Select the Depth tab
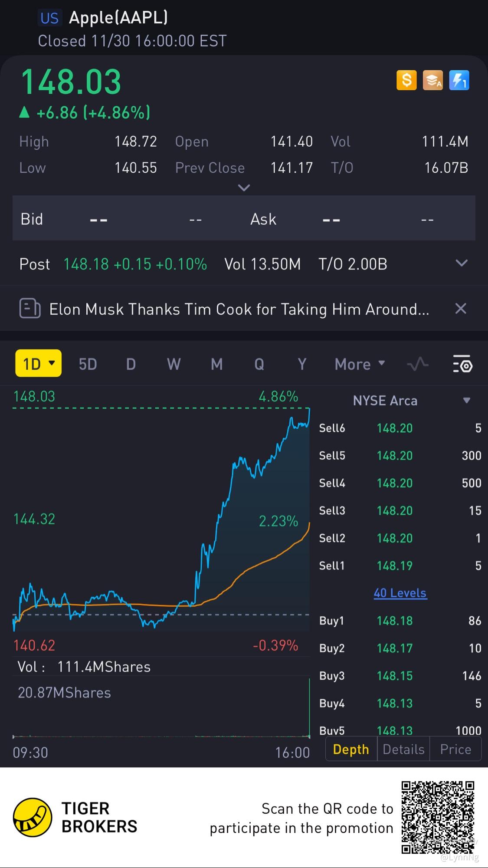The height and width of the screenshot is (868, 488). (351, 749)
